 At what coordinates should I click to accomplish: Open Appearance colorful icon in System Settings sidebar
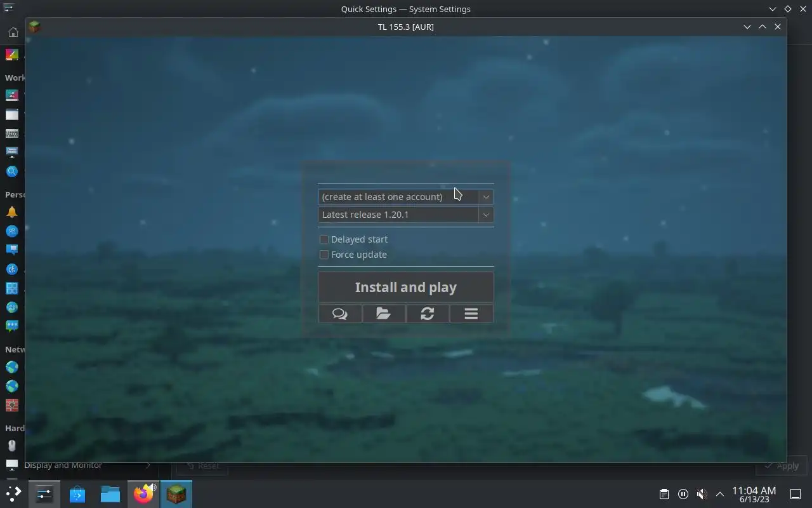[12, 55]
